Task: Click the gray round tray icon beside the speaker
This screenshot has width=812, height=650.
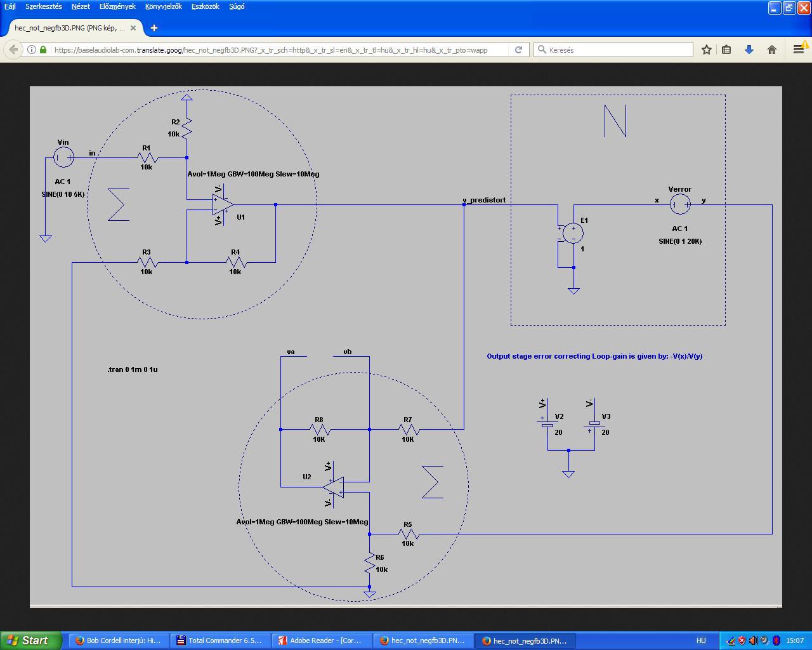Action: [764, 640]
